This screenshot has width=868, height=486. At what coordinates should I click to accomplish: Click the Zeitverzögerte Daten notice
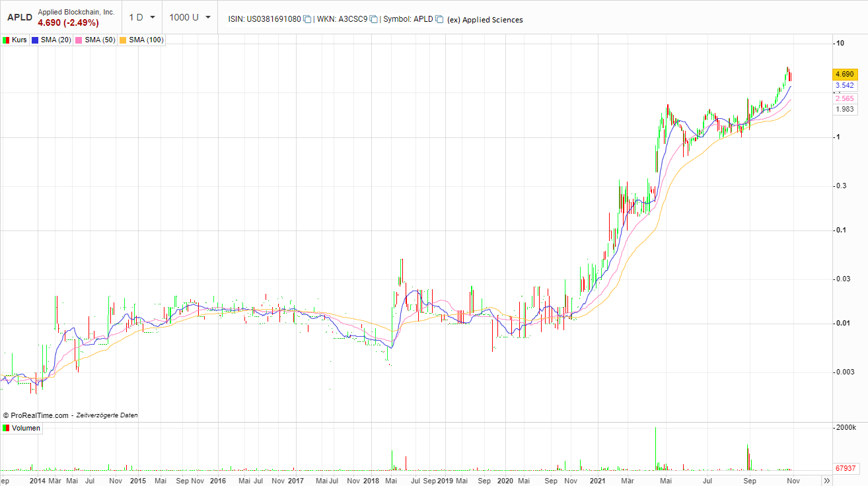pos(108,415)
